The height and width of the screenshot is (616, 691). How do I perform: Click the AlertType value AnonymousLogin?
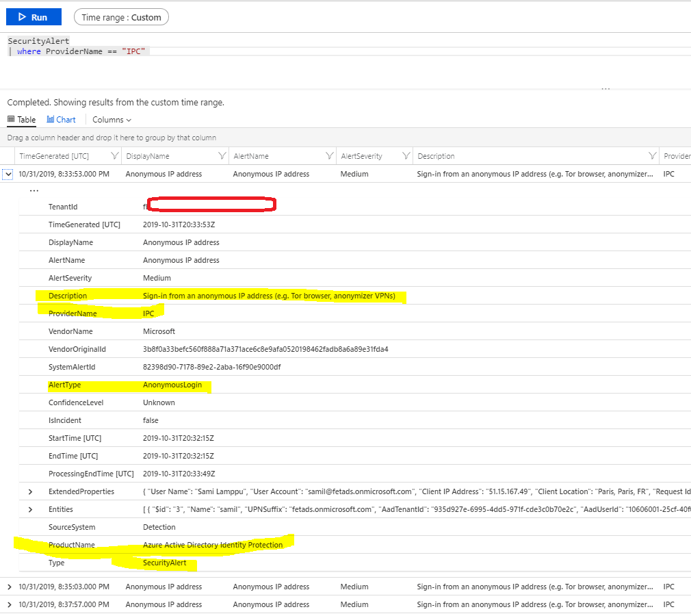point(171,385)
